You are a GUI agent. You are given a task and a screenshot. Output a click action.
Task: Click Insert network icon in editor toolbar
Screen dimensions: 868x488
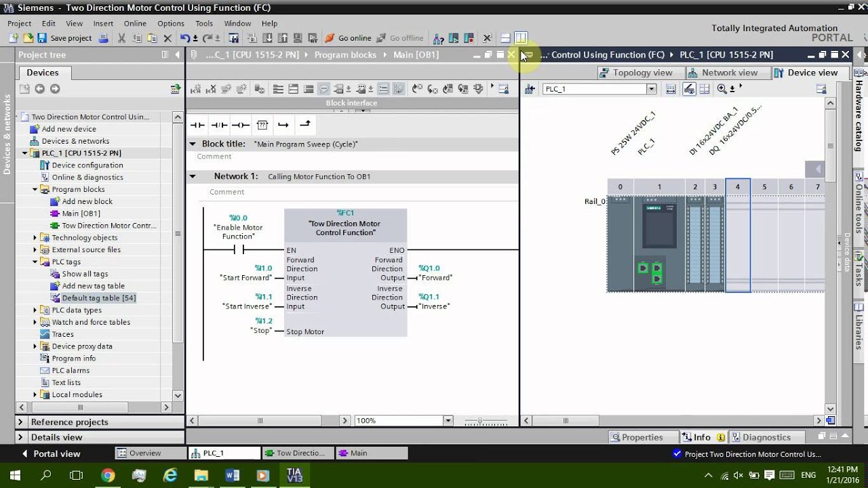[x=197, y=89]
